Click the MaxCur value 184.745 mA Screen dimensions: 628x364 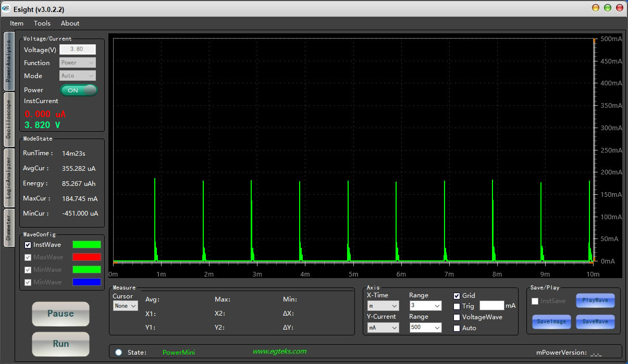coord(80,198)
